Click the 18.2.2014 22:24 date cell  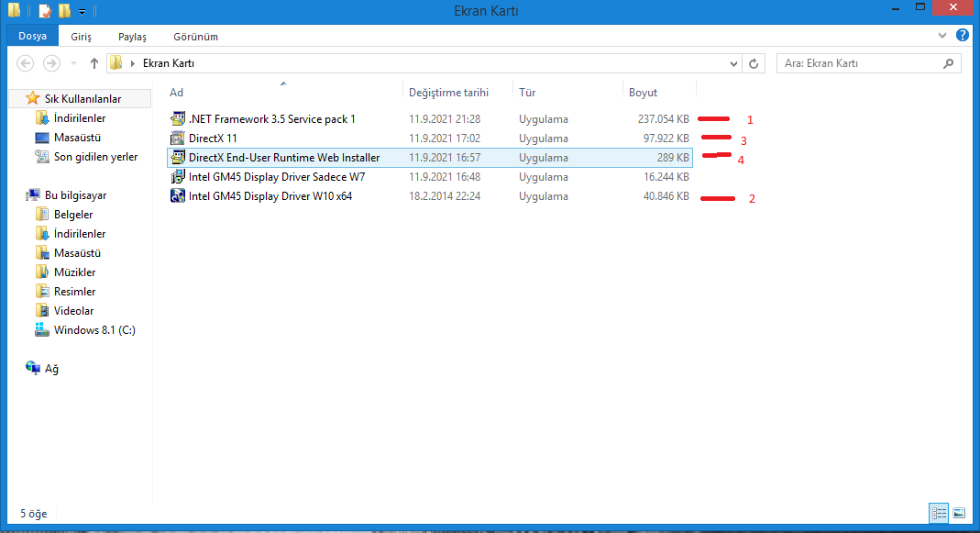(445, 196)
